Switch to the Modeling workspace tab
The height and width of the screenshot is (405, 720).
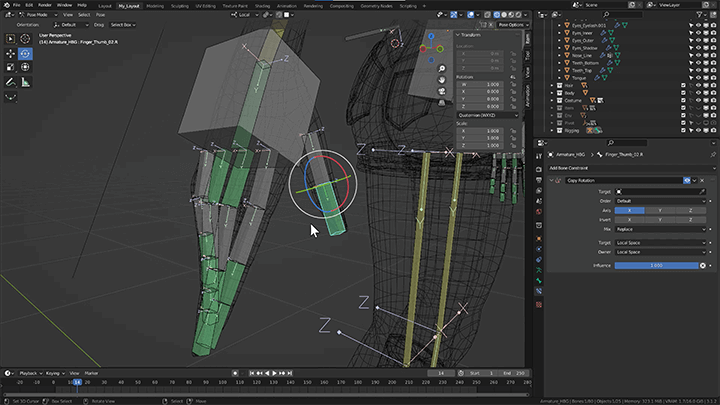point(155,6)
